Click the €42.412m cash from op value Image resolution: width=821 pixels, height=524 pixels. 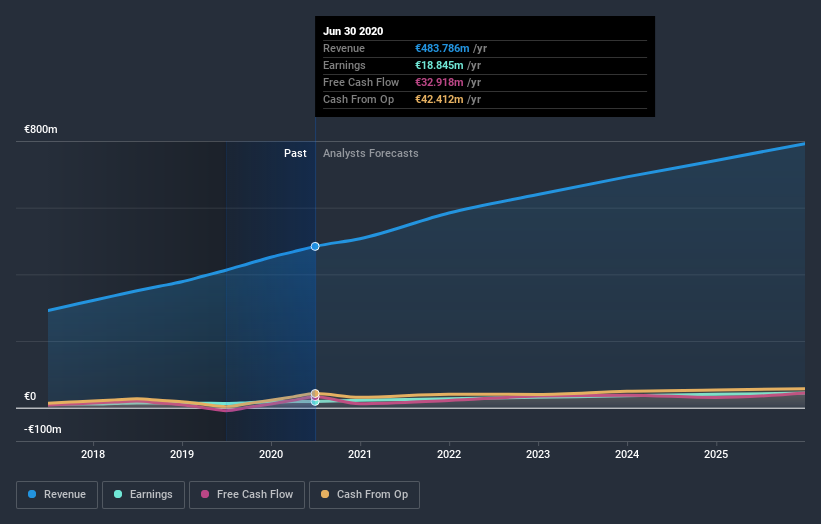(439, 99)
